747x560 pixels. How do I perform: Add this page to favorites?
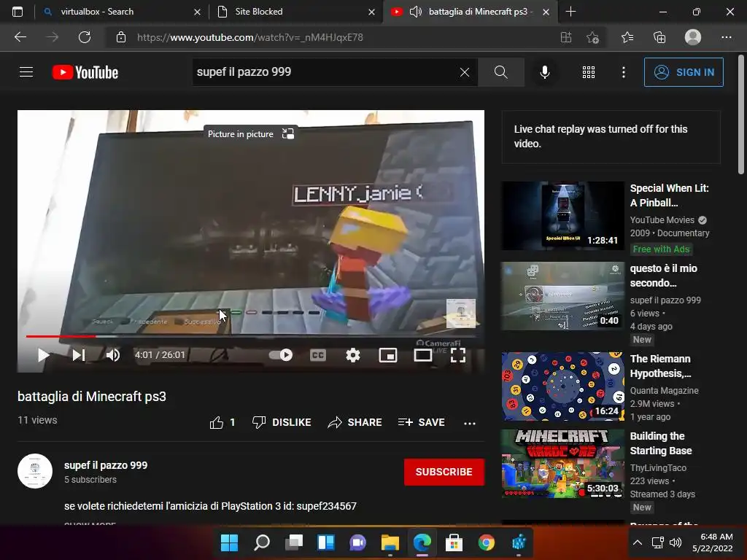point(592,37)
